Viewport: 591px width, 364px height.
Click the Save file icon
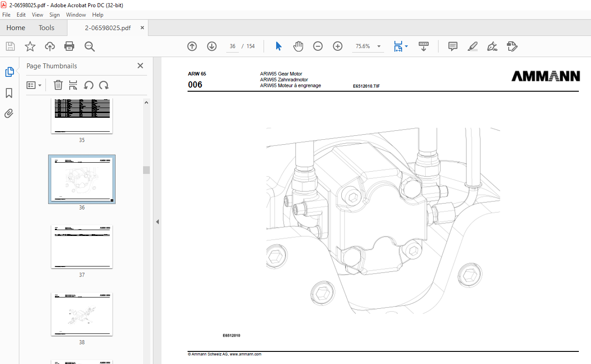[10, 46]
